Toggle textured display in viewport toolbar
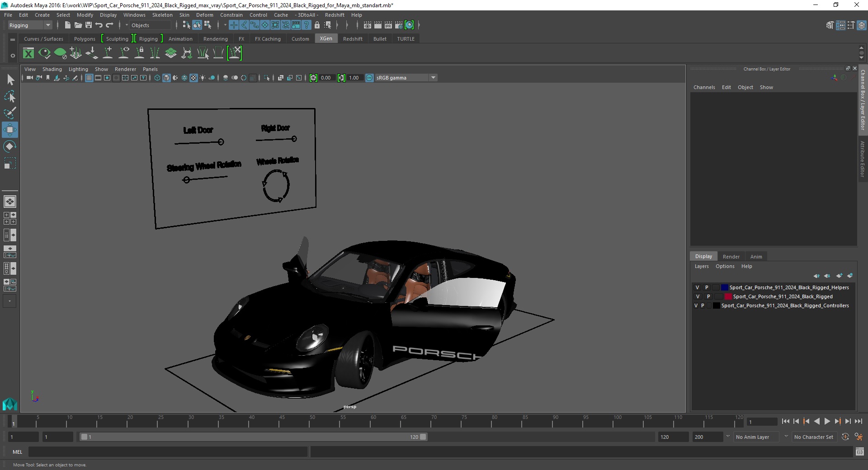The image size is (868, 470). pyautogui.click(x=193, y=78)
